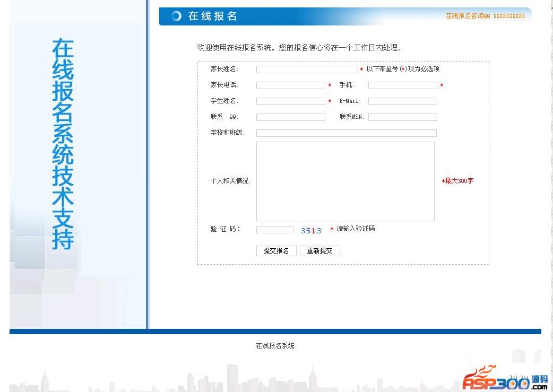
Task: Focus the 个人相关情况 textarea
Action: [x=345, y=181]
